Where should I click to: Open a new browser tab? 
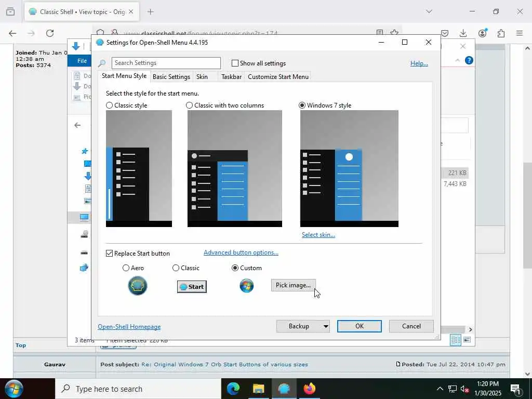(x=150, y=12)
